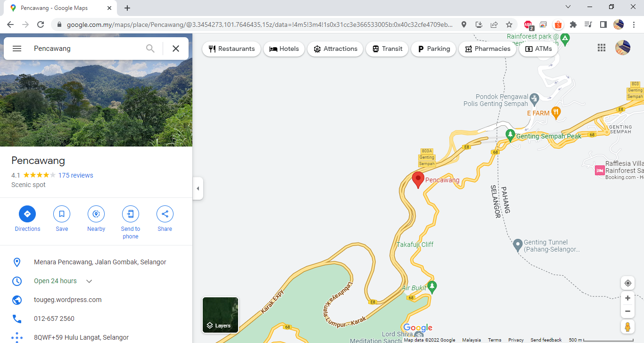Filter the map by Attractions
Viewport: 644px width, 343px height.
335,49
